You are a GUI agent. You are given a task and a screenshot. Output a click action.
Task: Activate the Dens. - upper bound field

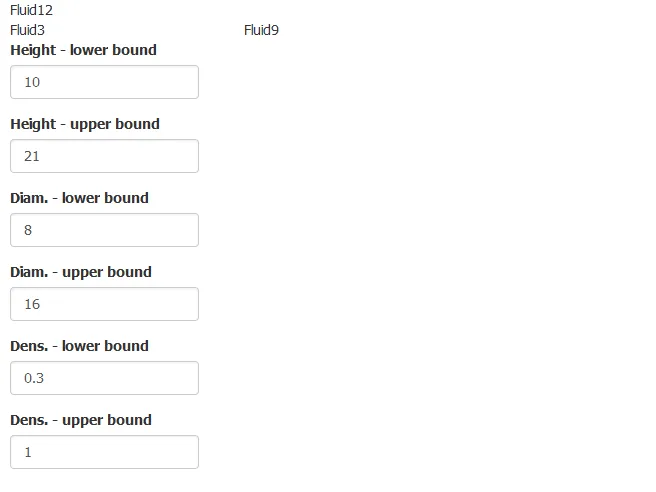click(x=104, y=452)
